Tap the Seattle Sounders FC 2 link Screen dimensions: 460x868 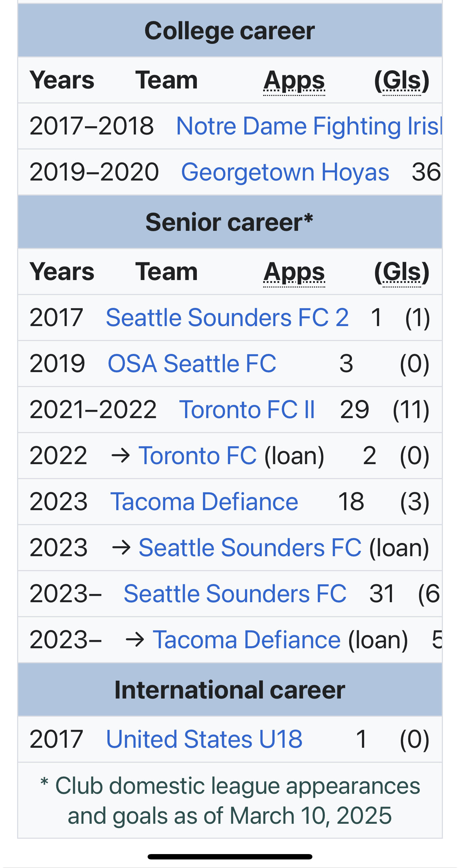pos(227,318)
